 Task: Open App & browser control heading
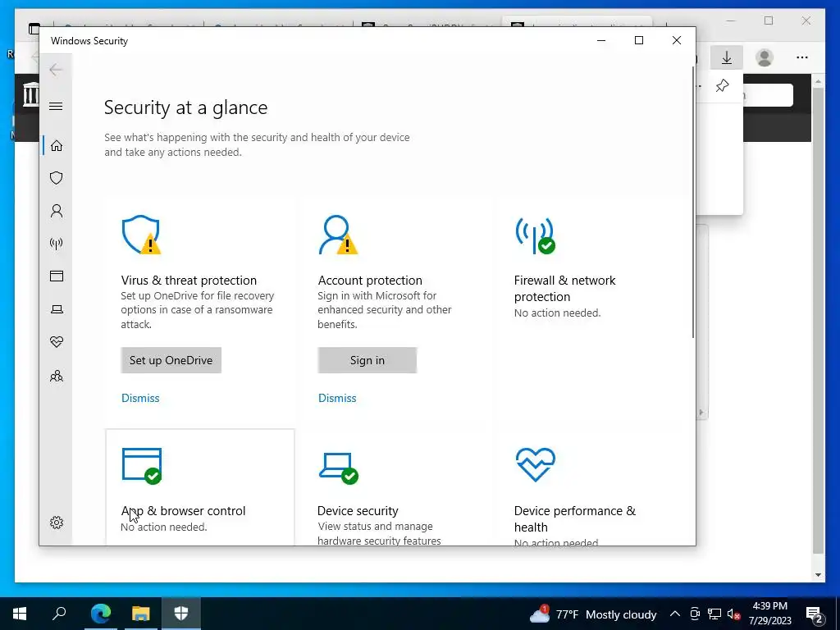183,511
